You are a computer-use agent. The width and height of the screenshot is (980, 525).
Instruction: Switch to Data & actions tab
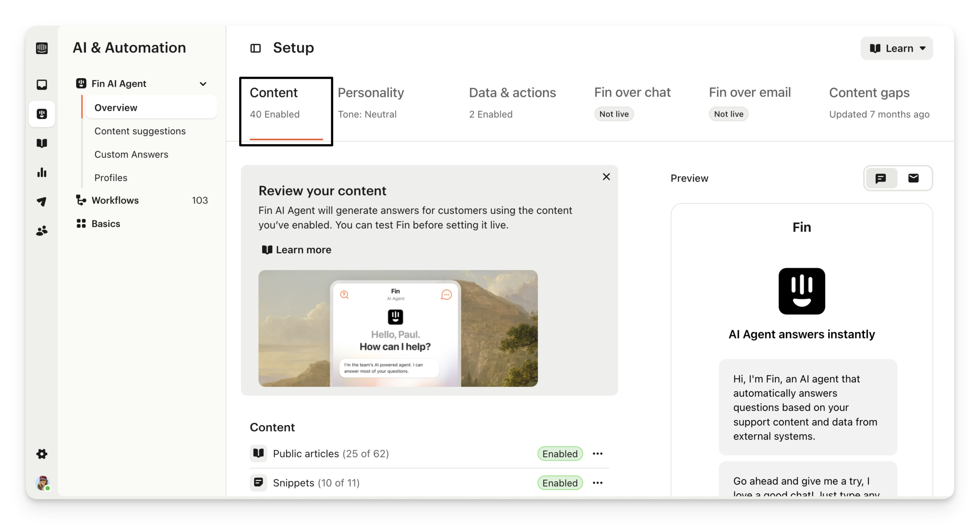pyautogui.click(x=512, y=102)
